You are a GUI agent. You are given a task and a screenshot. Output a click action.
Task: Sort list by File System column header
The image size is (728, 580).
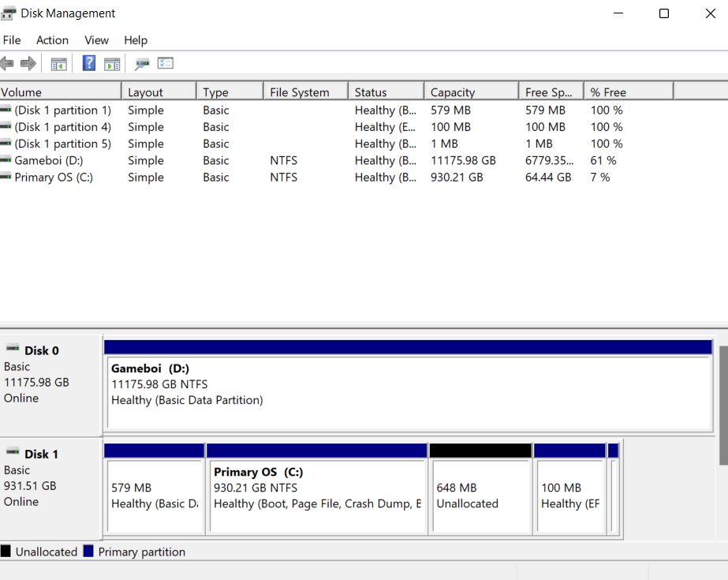coord(306,92)
